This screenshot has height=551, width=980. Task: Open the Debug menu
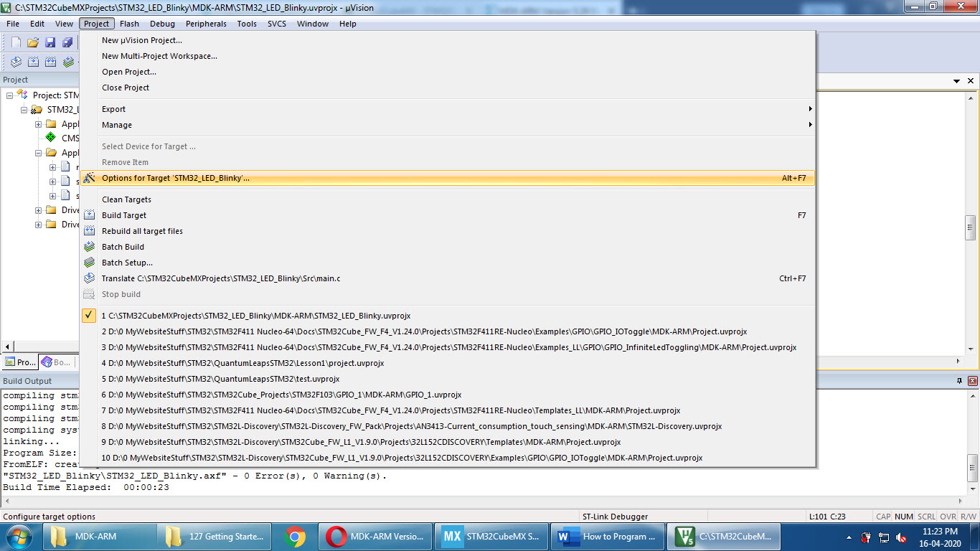pos(162,24)
